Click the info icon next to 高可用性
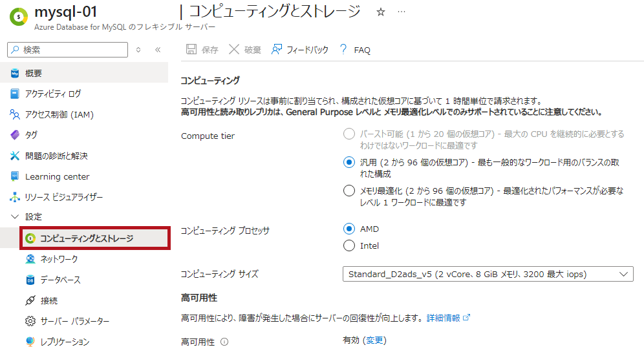This screenshot has width=644, height=354. (224, 342)
